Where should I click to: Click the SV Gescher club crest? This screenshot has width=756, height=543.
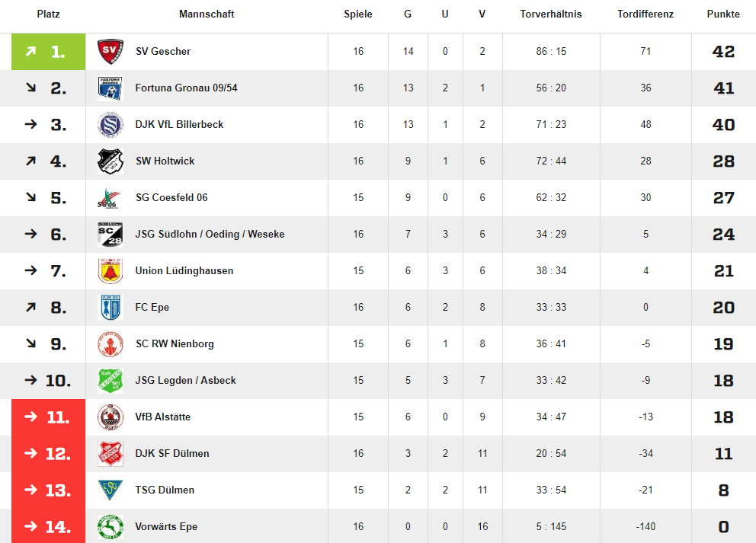[110, 52]
